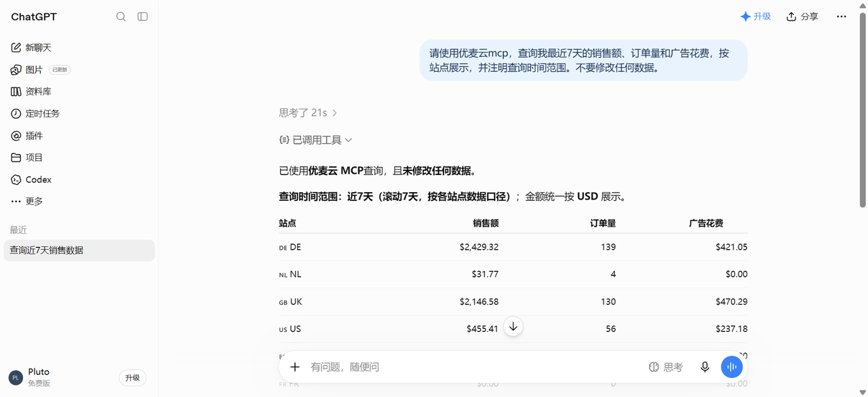Click the $2,146.58 sales value
This screenshot has width=868, height=397.
[x=479, y=301]
